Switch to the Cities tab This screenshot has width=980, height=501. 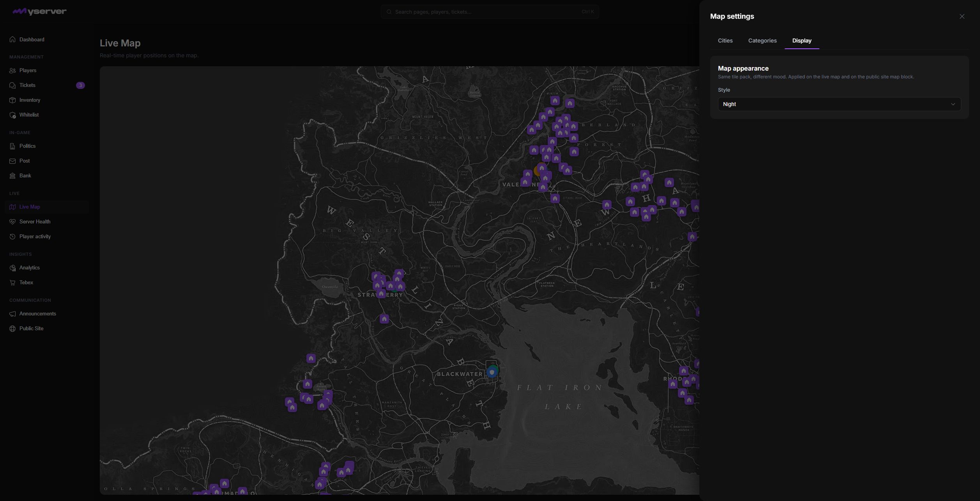coord(725,41)
